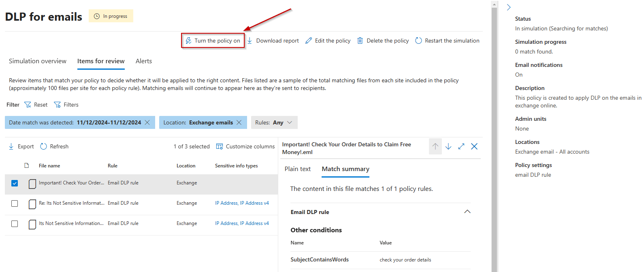Screen dimensions: 644x272
Task: Close the email preview pane
Action: (474, 146)
